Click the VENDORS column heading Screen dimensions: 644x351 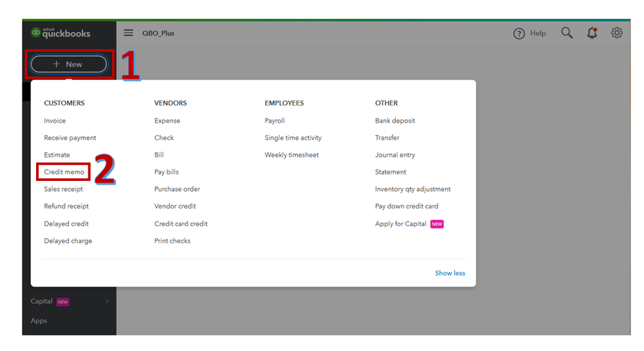tap(170, 103)
